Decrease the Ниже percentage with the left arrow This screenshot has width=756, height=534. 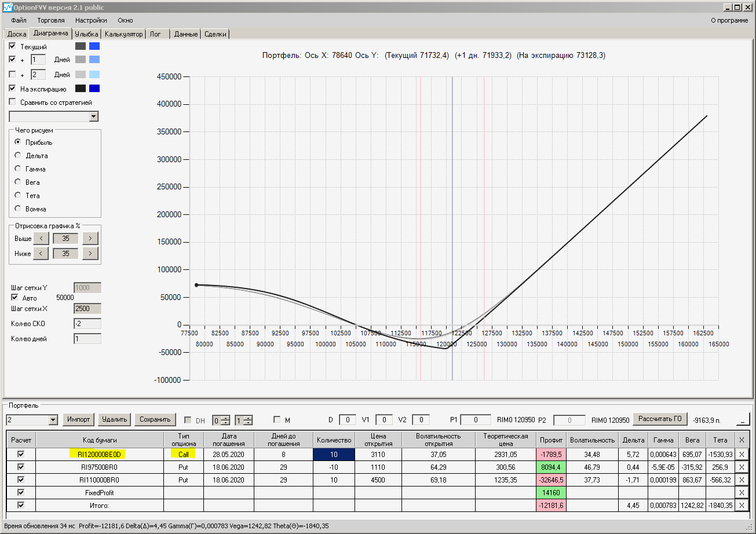(x=41, y=253)
